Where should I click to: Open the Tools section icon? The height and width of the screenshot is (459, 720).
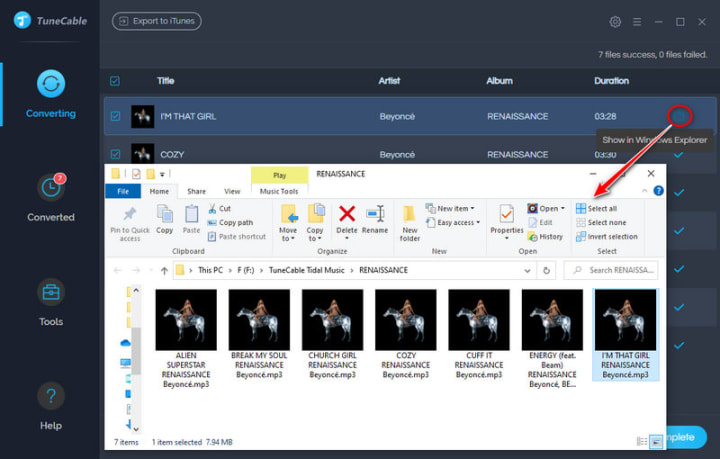pyautogui.click(x=51, y=292)
